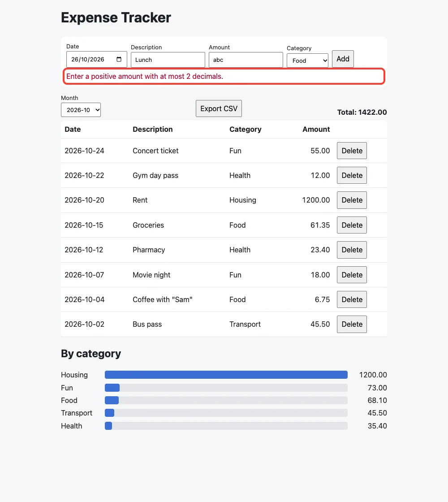Click the Description column header
This screenshot has width=448, height=502.
tap(153, 130)
